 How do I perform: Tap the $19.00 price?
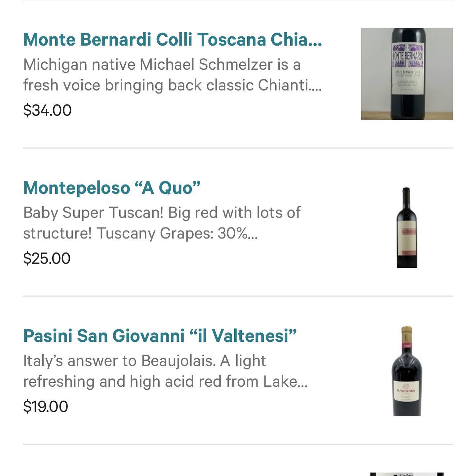click(46, 407)
